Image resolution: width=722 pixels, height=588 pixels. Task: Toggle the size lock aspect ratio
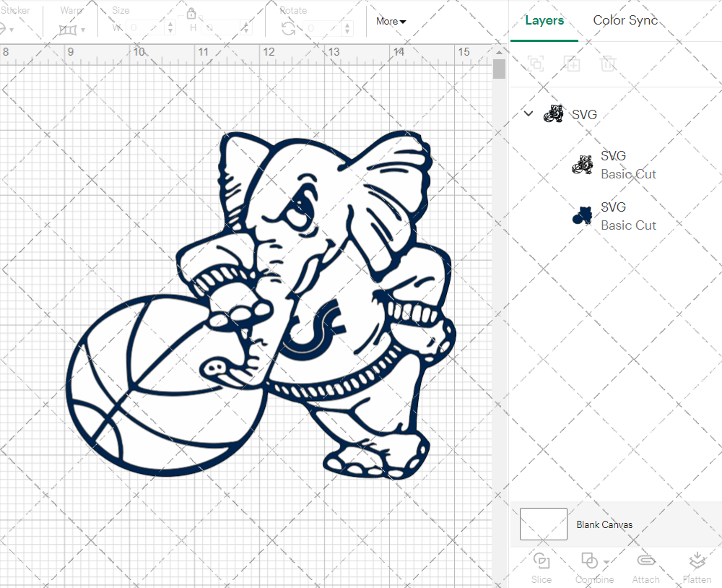[191, 13]
